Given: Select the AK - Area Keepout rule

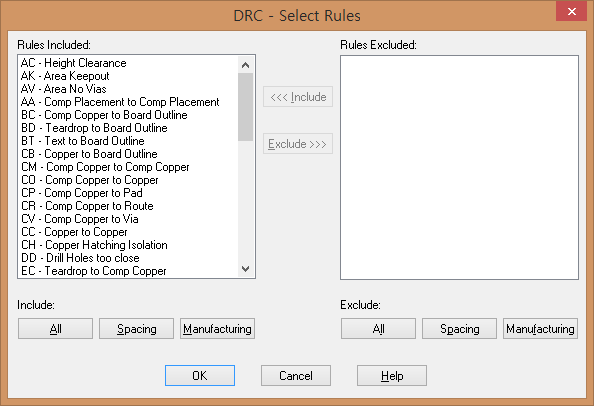Looking at the screenshot, I should click(65, 76).
